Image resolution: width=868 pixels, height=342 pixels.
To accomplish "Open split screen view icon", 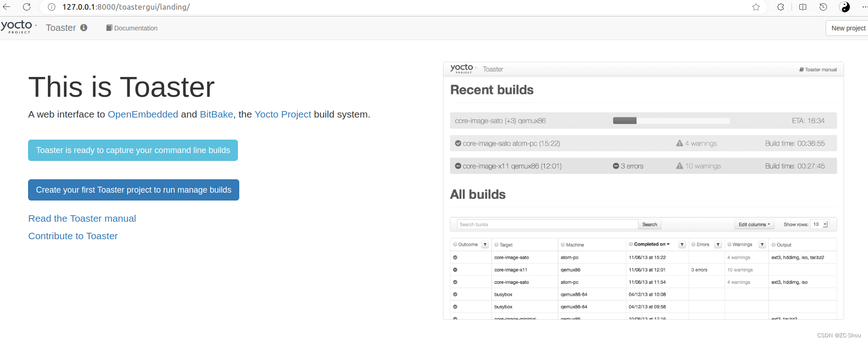I will tap(803, 7).
